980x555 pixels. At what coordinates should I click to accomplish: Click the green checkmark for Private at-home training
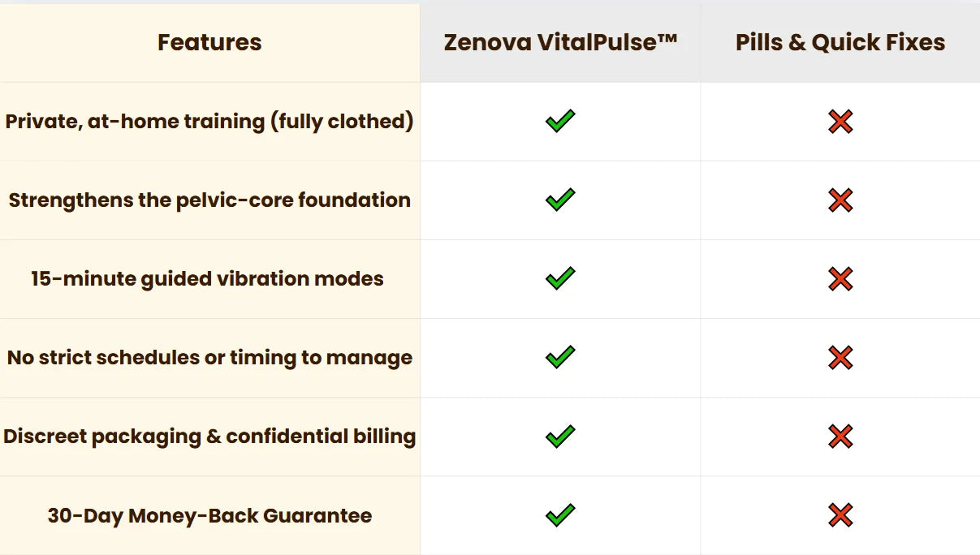560,122
